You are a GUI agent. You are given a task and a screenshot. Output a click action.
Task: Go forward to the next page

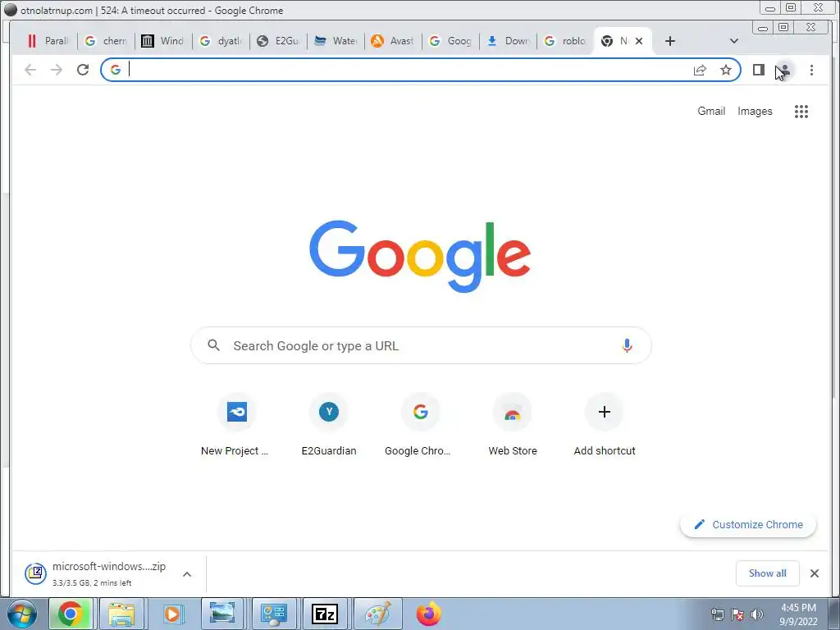(x=57, y=70)
